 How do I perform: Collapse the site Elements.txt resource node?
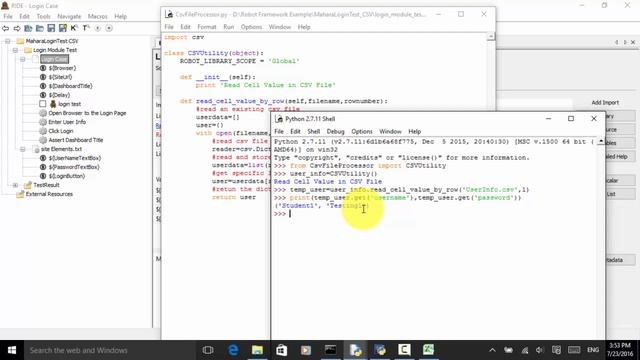coord(23,149)
